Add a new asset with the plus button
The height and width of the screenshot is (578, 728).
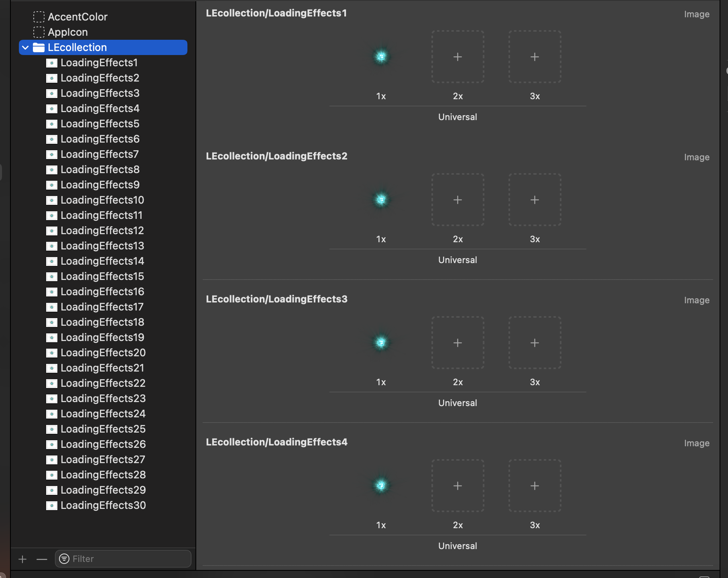[x=22, y=559]
